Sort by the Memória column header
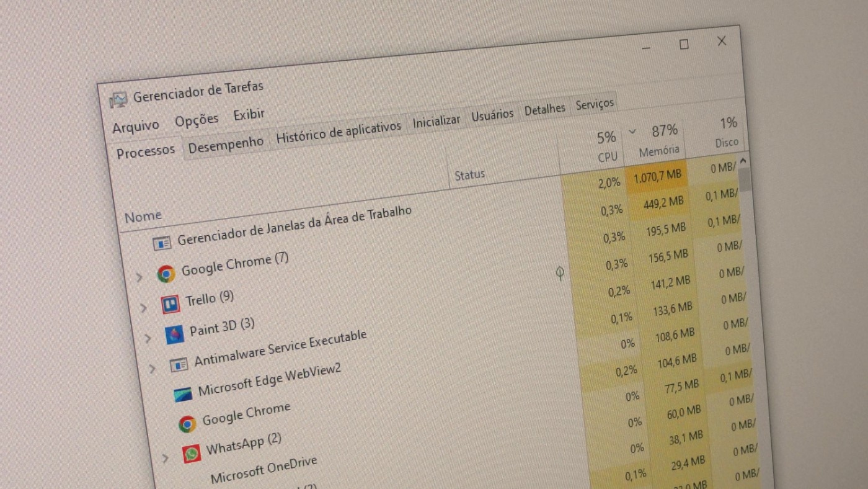The width and height of the screenshot is (868, 489). [659, 151]
